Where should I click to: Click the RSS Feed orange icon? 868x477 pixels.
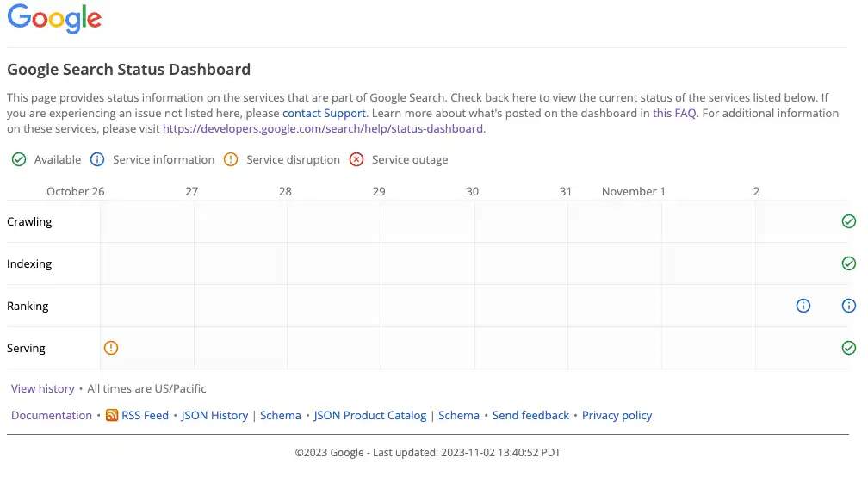(x=112, y=416)
